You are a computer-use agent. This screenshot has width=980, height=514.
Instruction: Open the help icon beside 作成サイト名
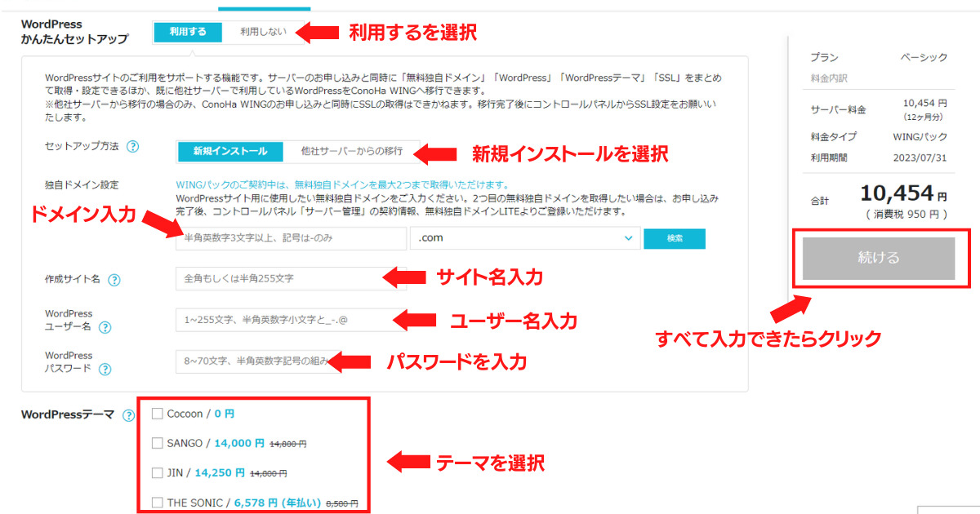tap(114, 280)
